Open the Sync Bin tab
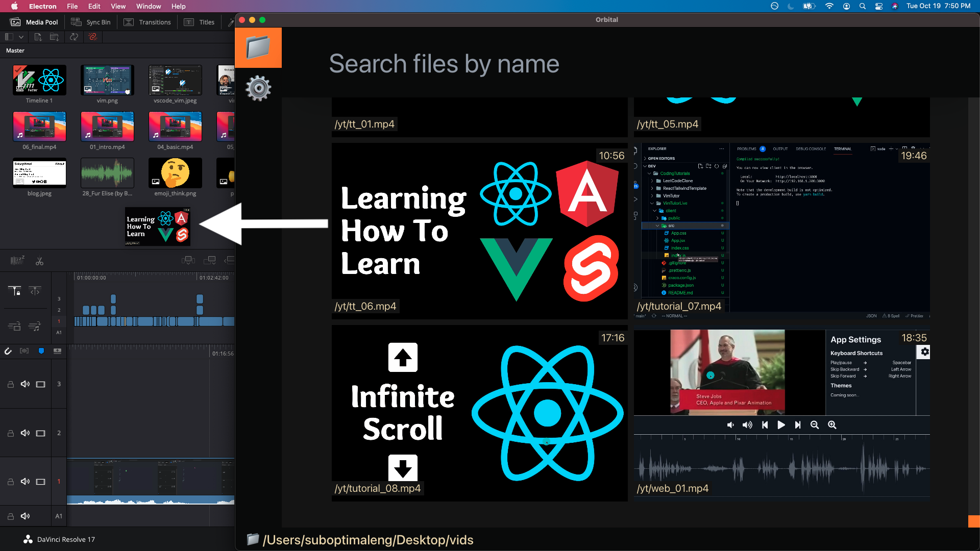980x551 pixels. (91, 22)
